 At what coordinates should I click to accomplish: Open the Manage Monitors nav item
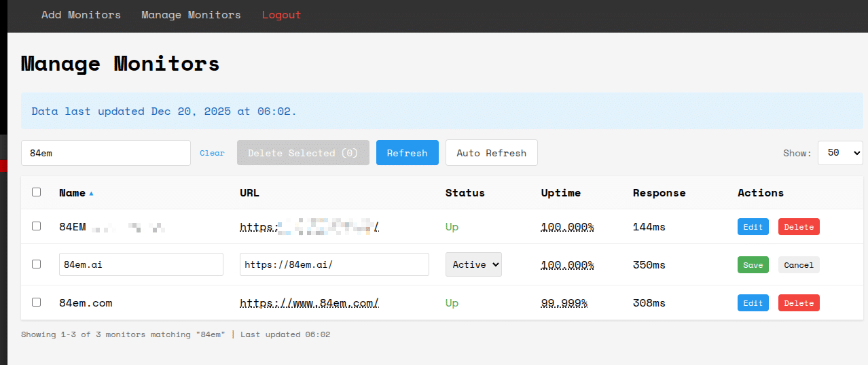(191, 15)
